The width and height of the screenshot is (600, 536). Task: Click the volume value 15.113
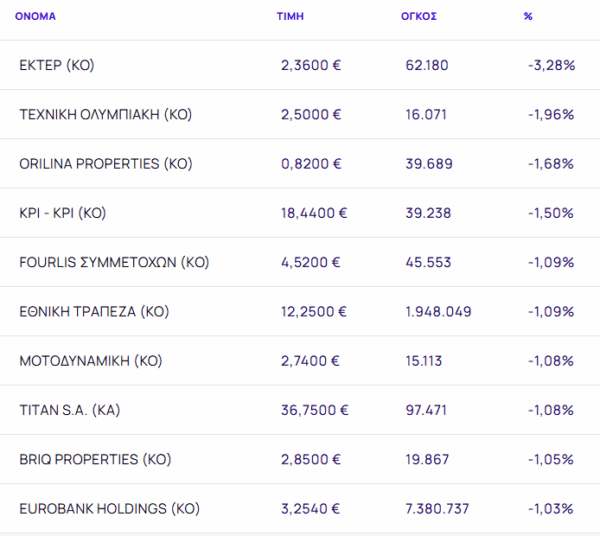click(424, 361)
